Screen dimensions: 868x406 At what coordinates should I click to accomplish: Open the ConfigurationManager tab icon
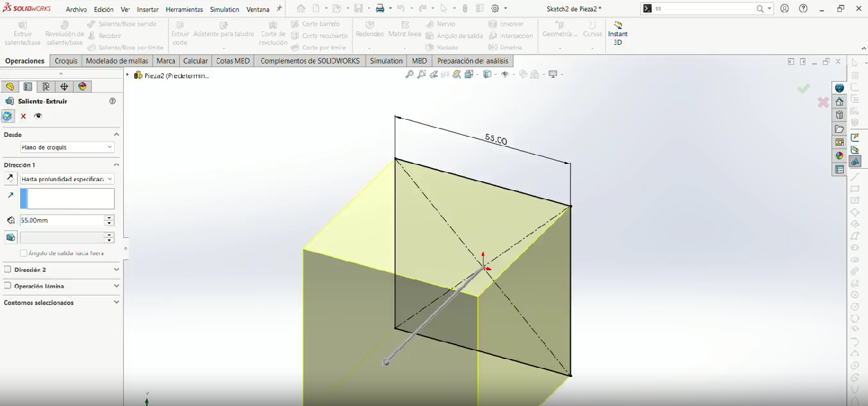(46, 86)
